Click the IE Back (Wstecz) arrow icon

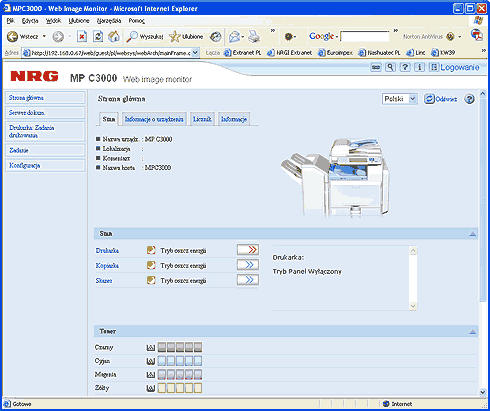[x=12, y=36]
